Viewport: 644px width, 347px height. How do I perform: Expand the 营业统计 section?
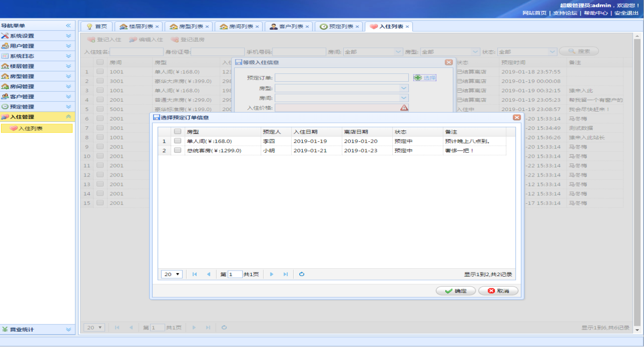[x=68, y=330]
